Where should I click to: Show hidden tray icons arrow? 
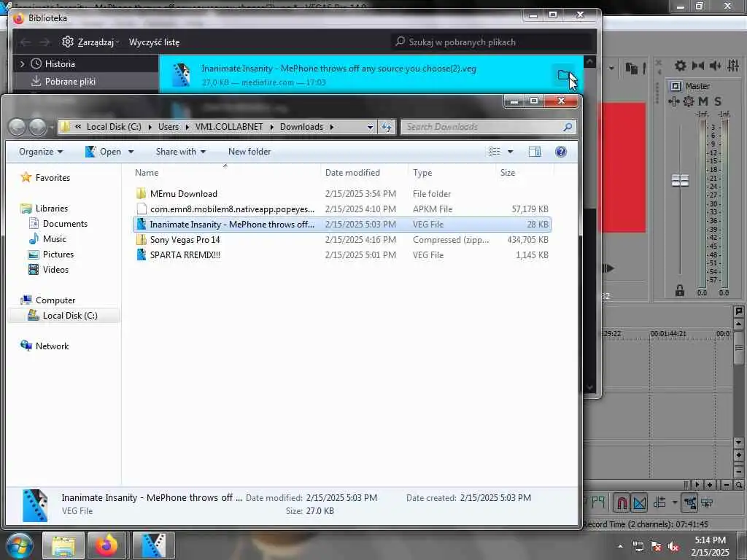click(620, 547)
